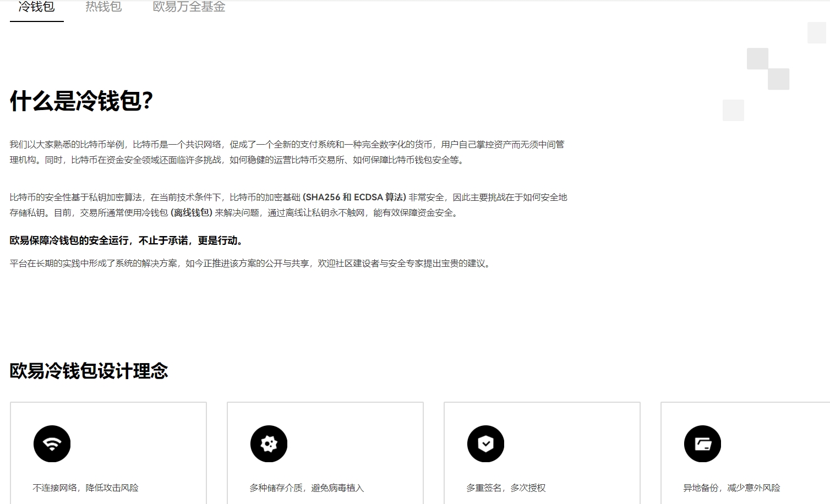The width and height of the screenshot is (830, 504).
Task: Click the heading 欧易冷钱包设计理念
Action: (89, 371)
